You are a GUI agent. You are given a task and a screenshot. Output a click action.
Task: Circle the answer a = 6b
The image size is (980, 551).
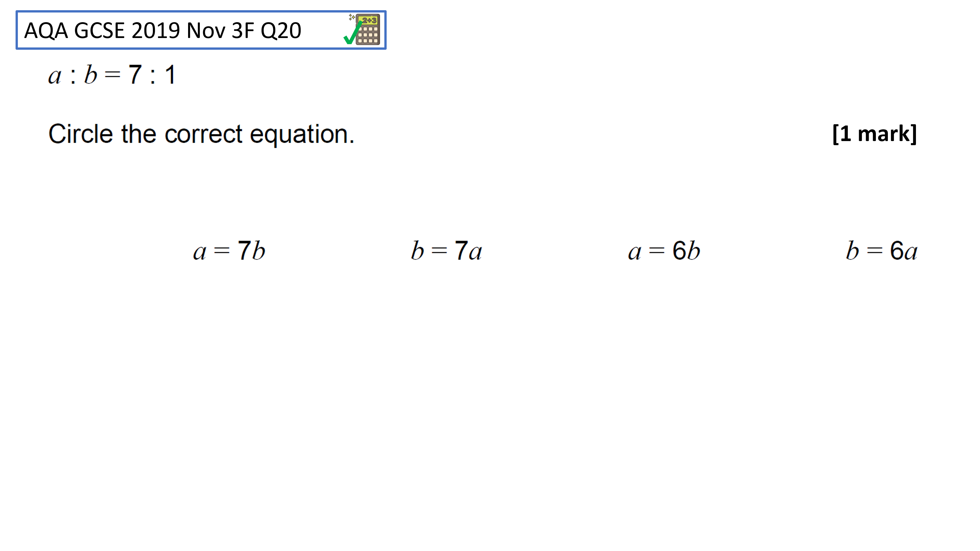pos(664,251)
